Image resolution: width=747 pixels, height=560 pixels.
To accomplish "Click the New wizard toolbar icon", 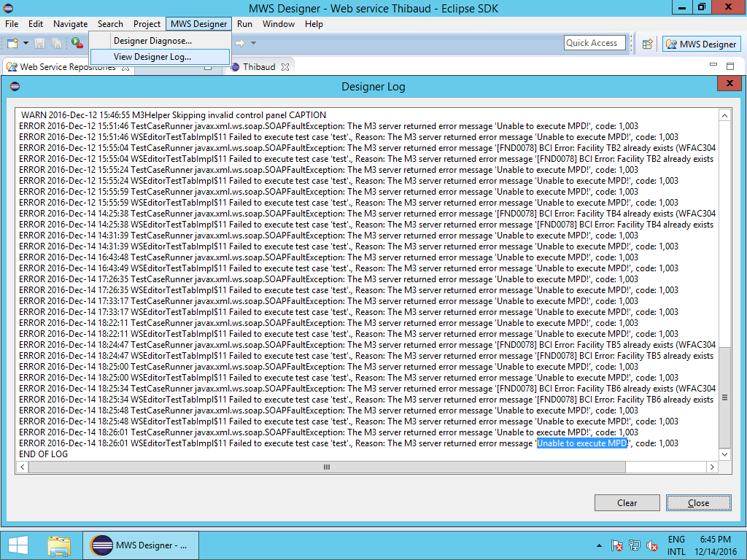I will (12, 44).
